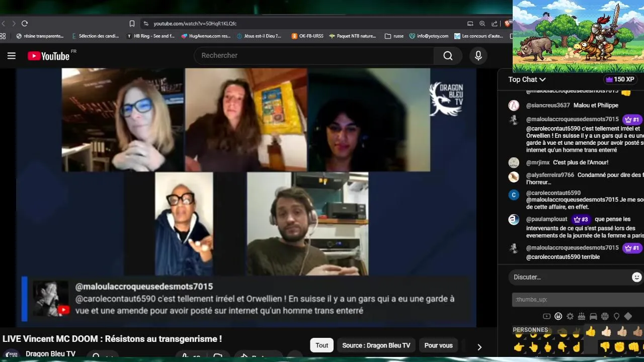Open the picture-in-picture icon in address bar
Image resolution: width=644 pixels, height=362 pixels.
click(x=470, y=24)
